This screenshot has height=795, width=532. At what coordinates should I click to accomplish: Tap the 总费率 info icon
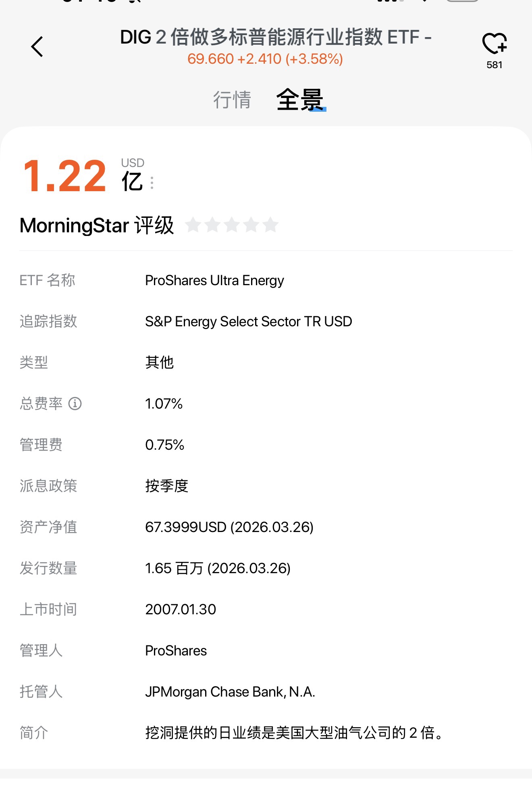75,404
